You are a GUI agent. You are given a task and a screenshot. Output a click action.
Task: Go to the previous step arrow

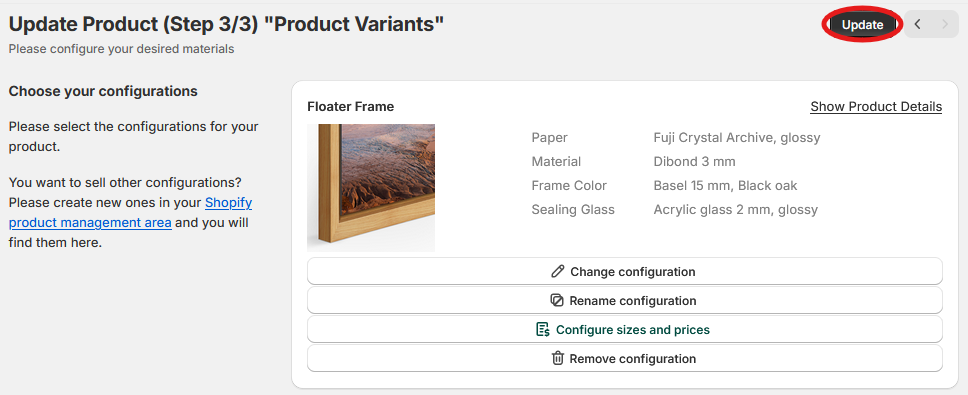tap(917, 25)
